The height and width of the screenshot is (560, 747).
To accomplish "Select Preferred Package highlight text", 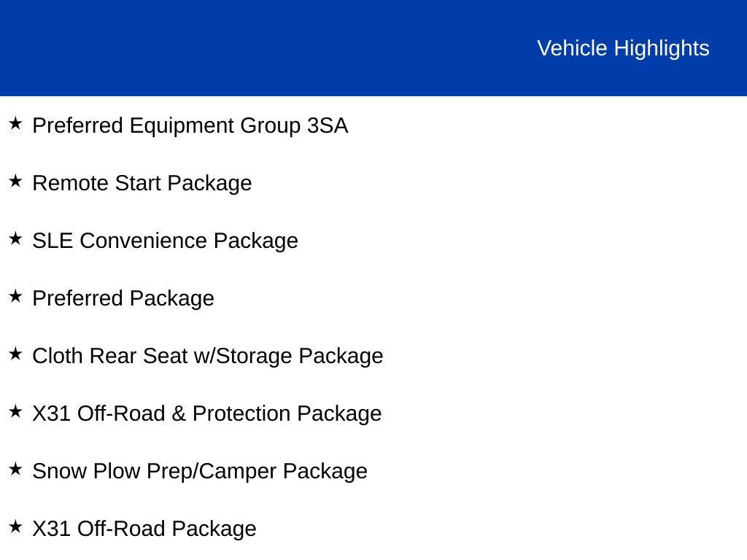I will coord(123,298).
